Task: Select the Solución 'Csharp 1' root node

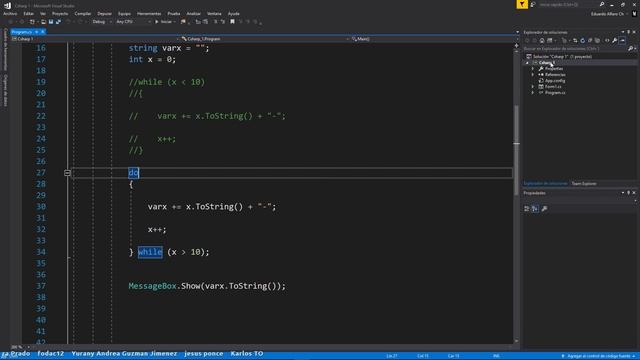Action: click(x=562, y=57)
